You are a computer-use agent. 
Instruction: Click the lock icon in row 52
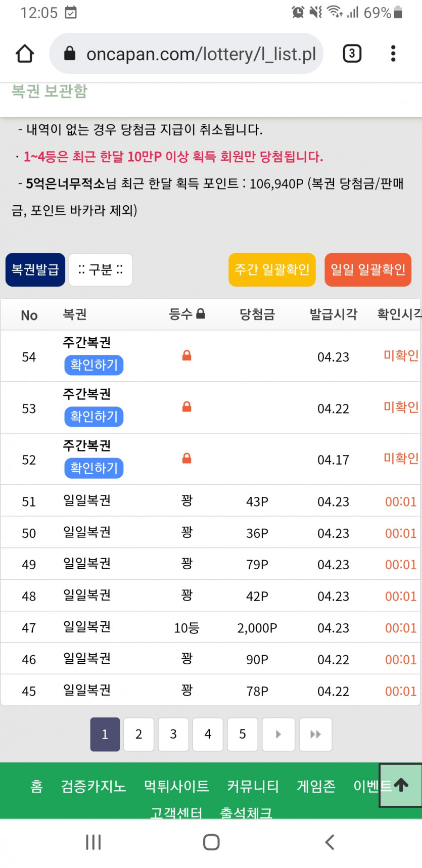click(x=186, y=459)
